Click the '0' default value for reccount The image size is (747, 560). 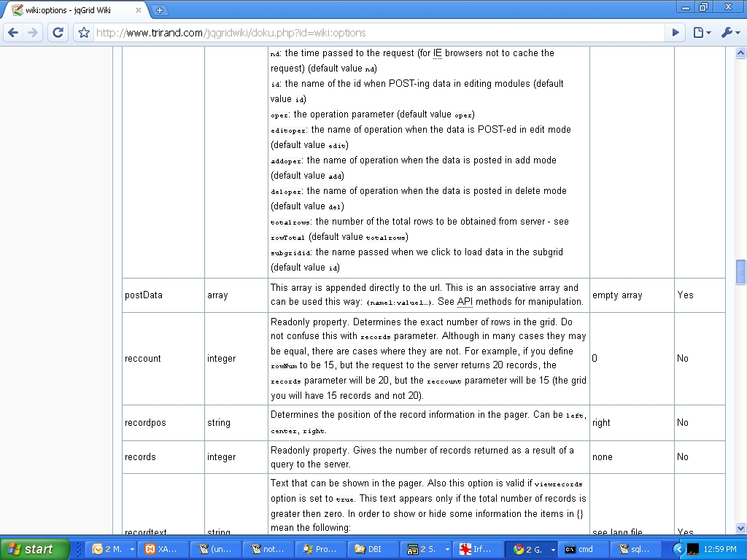pos(595,358)
